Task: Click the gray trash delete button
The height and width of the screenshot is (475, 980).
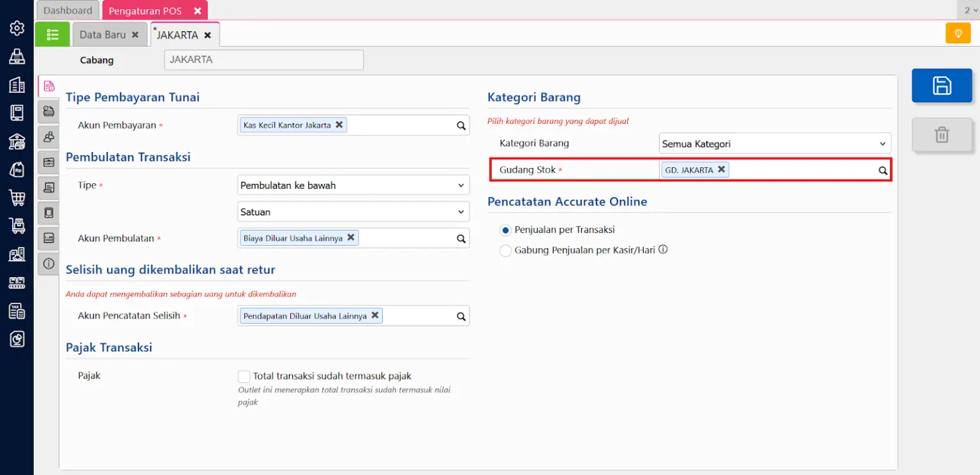Action: [942, 135]
